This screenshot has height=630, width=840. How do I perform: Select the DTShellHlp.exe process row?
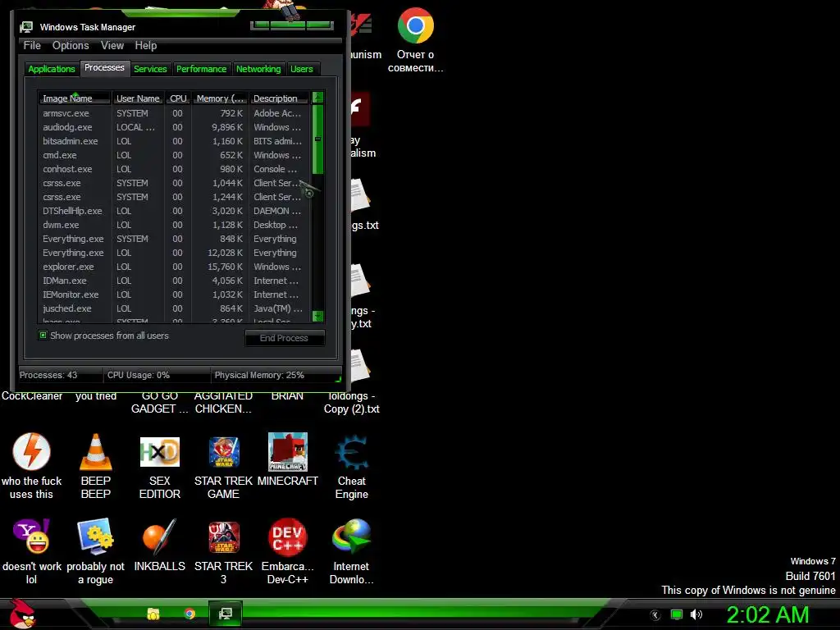point(174,211)
